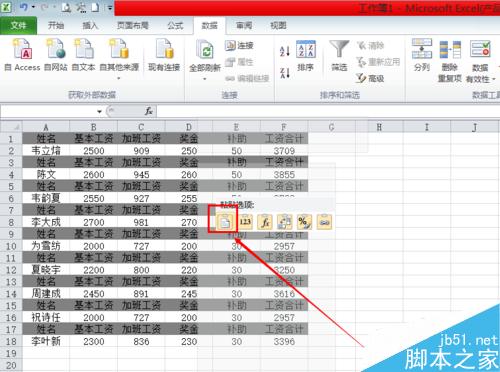Click cell containing 陈文
The image size is (500, 372).
(x=46, y=174)
